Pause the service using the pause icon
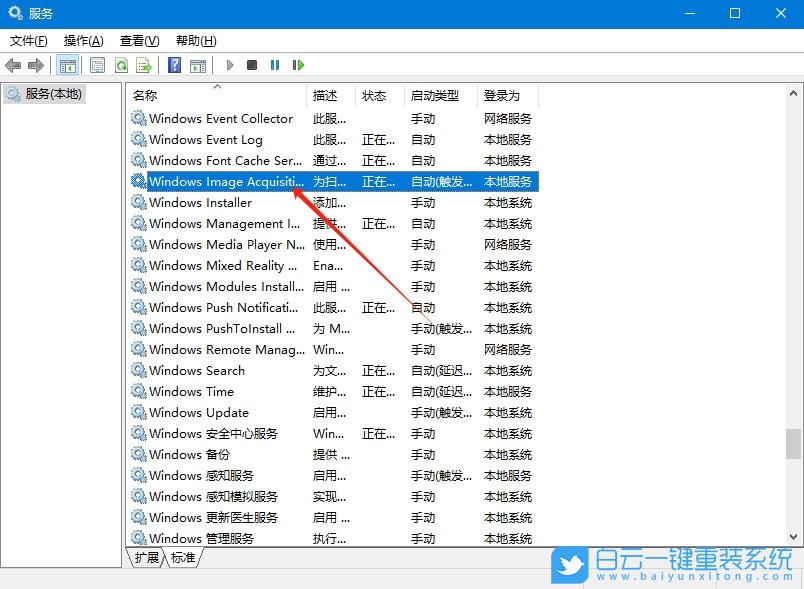Viewport: 804px width, 589px height. coord(275,64)
